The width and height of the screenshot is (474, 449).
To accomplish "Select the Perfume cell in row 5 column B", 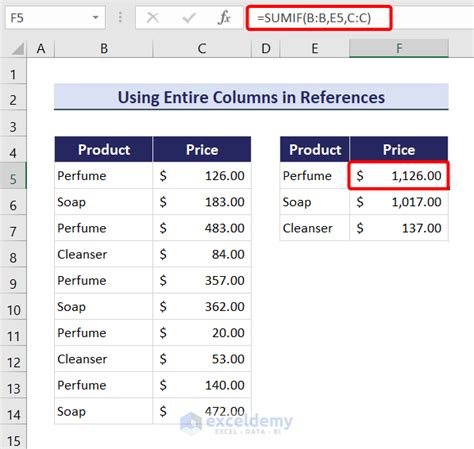I will click(104, 176).
